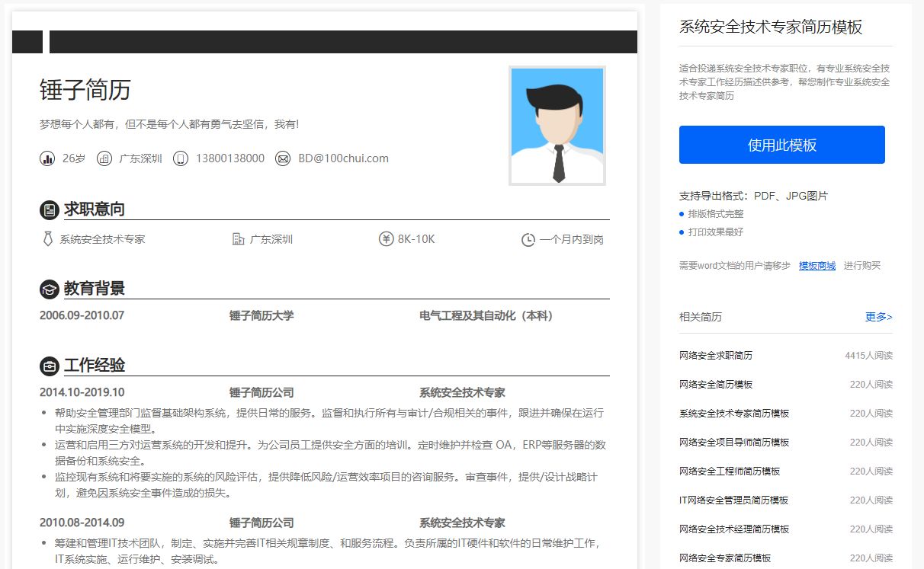The width and height of the screenshot is (924, 569).
Task: Select the resume title 锤子简历
Action: pos(82,90)
